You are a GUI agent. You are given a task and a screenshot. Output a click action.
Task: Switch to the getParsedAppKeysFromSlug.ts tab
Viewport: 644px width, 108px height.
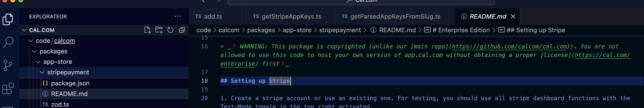tap(395, 16)
